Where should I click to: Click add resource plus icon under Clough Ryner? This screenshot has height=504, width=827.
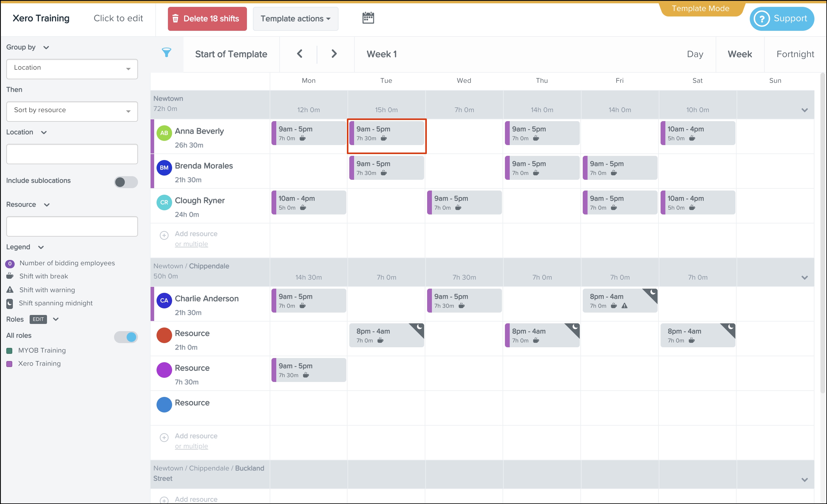point(164,235)
